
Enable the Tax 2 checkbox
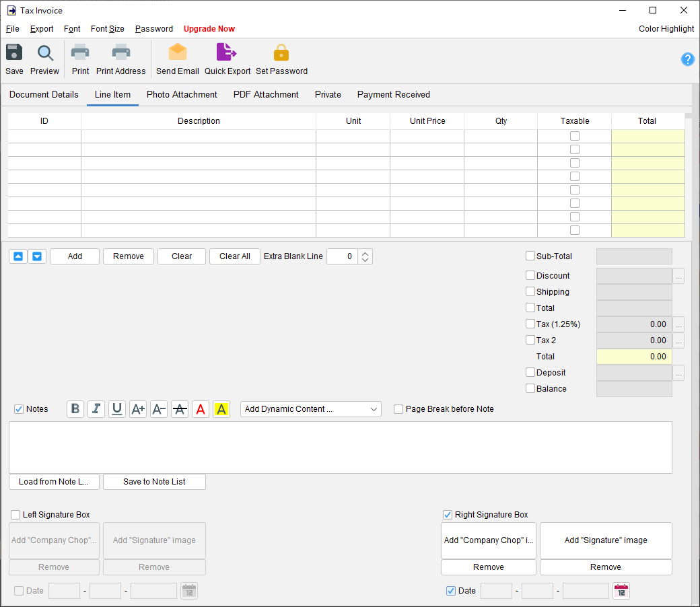pyautogui.click(x=530, y=340)
